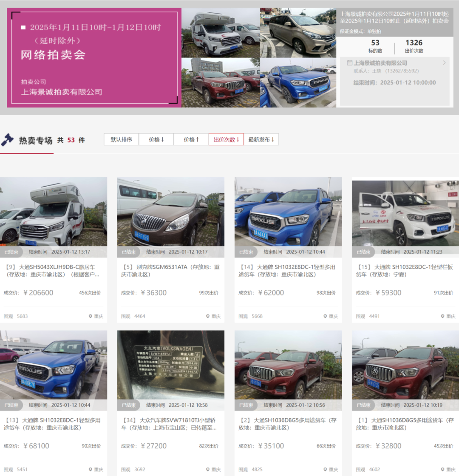Click location pin icon on lot 15 card
The height and width of the screenshot is (476, 459).
(x=442, y=316)
